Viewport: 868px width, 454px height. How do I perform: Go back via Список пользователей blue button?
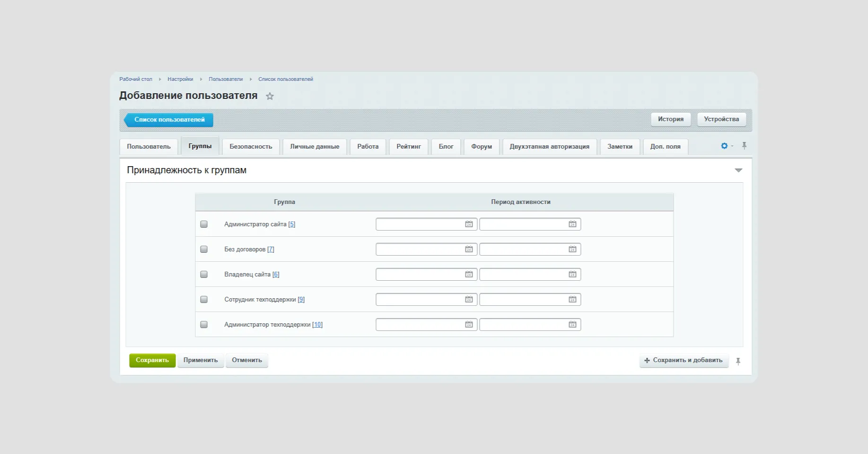click(x=169, y=120)
